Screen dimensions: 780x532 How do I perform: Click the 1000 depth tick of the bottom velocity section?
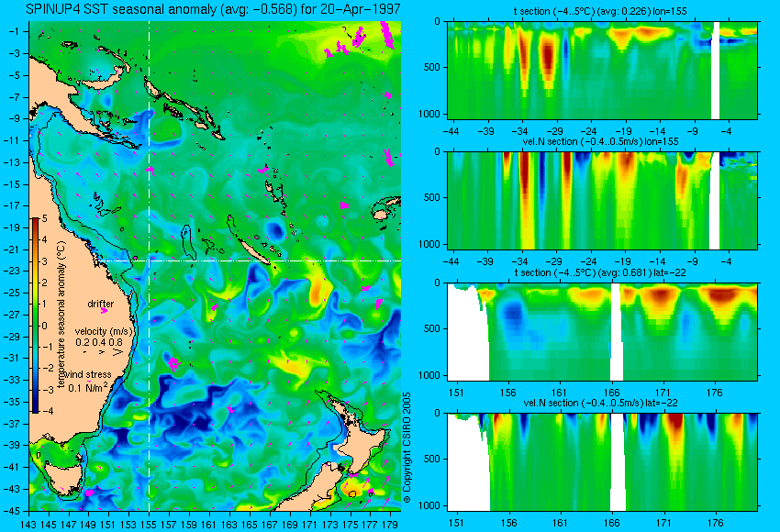tap(429, 505)
